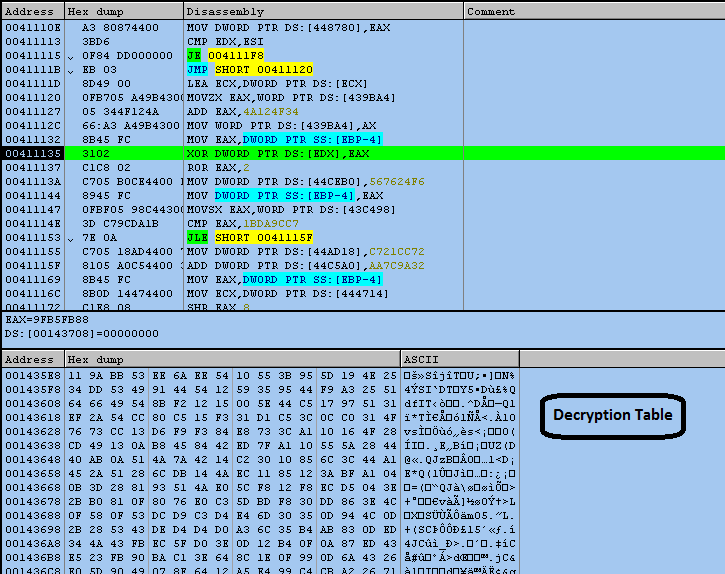Select the MOV EAX instruction at address 00411169
725x574 pixels.
click(x=284, y=280)
